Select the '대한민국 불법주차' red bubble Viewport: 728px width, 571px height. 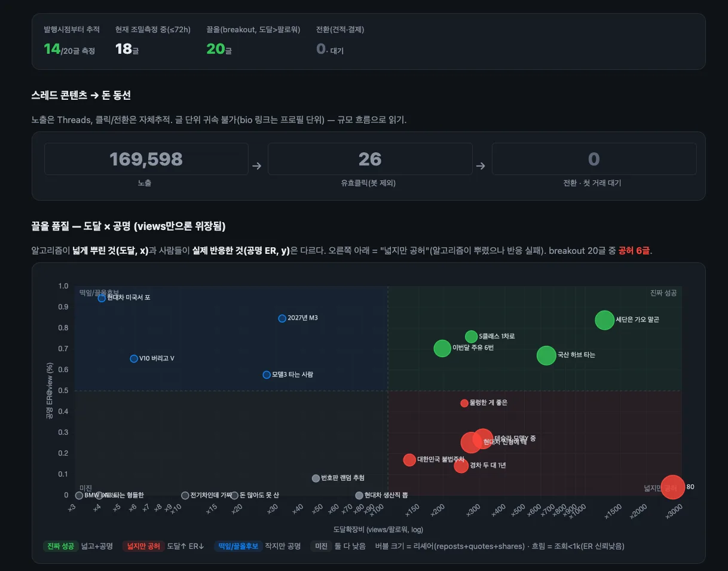(409, 459)
